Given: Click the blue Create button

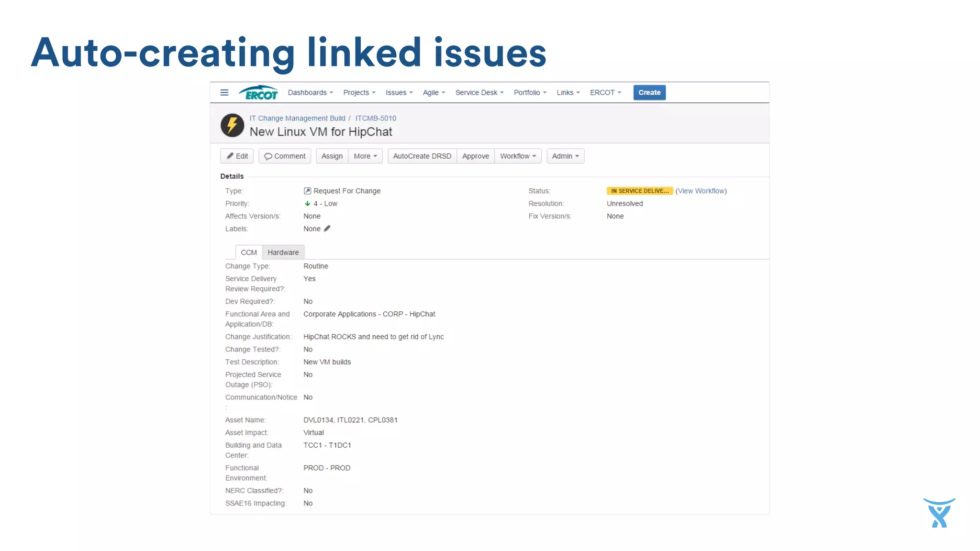Looking at the screenshot, I should 649,92.
